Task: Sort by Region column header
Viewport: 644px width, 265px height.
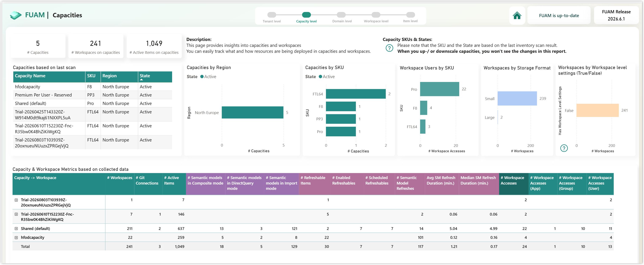Action: pos(119,77)
